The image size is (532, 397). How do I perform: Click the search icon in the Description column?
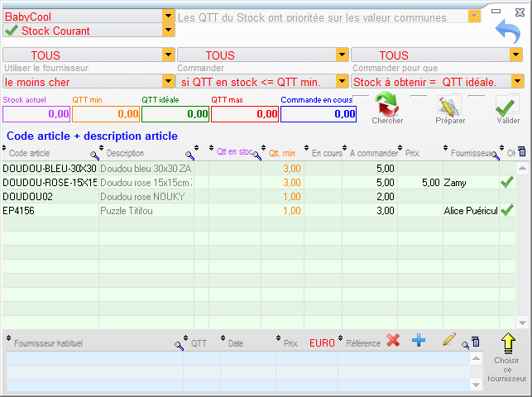[x=190, y=155]
